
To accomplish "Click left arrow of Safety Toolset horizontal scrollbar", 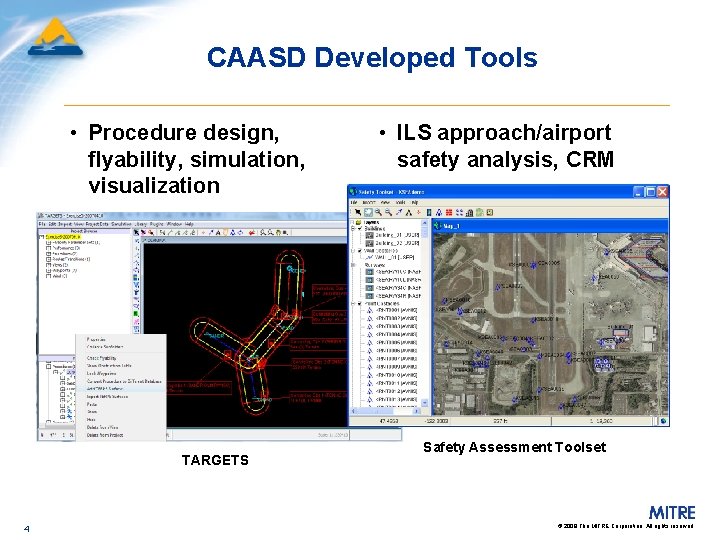I will pos(354,411).
